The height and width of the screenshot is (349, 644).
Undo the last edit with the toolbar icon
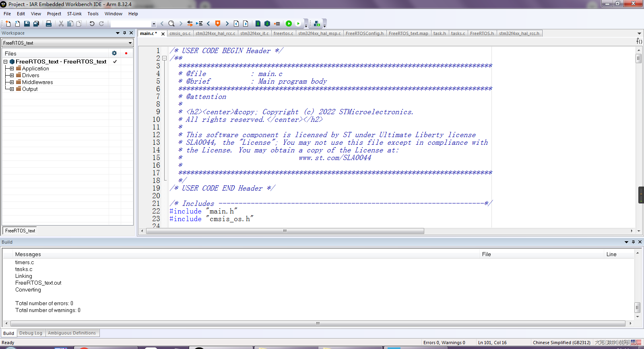(x=92, y=24)
